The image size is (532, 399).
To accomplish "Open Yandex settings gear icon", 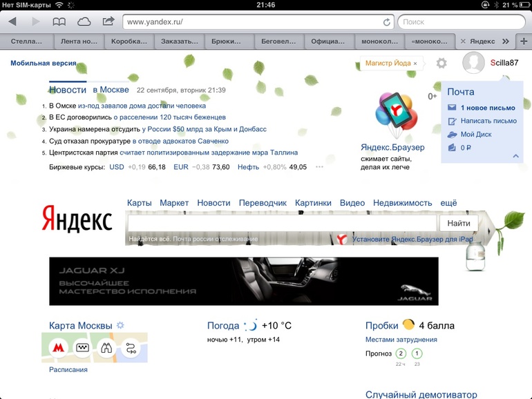I will 441,64.
